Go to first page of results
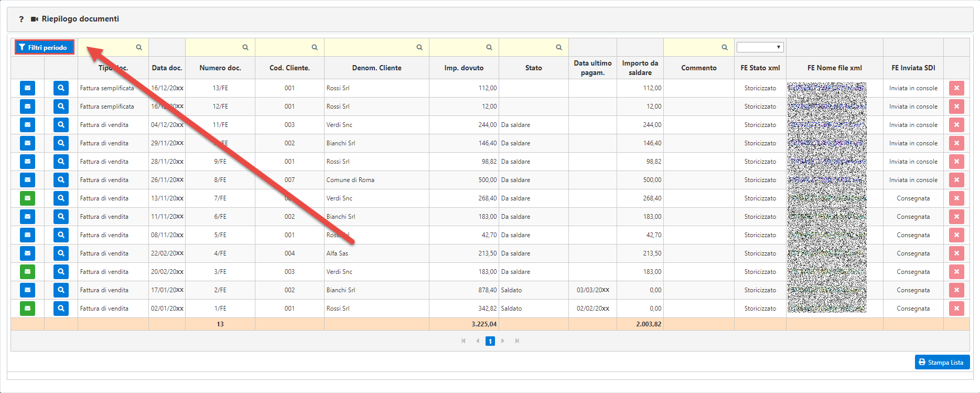Viewport: 980px width, 393px height. coord(464,341)
